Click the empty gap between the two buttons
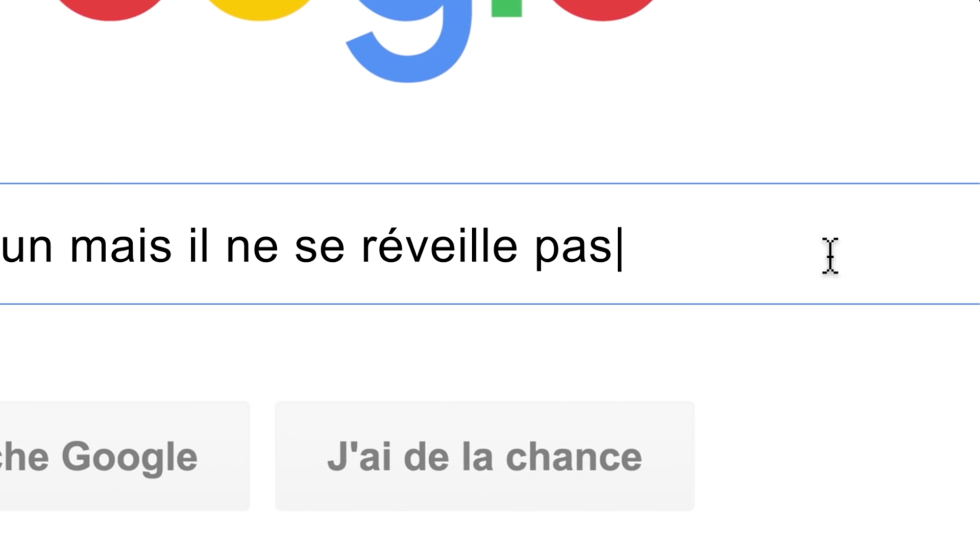The width and height of the screenshot is (980, 547). click(262, 456)
